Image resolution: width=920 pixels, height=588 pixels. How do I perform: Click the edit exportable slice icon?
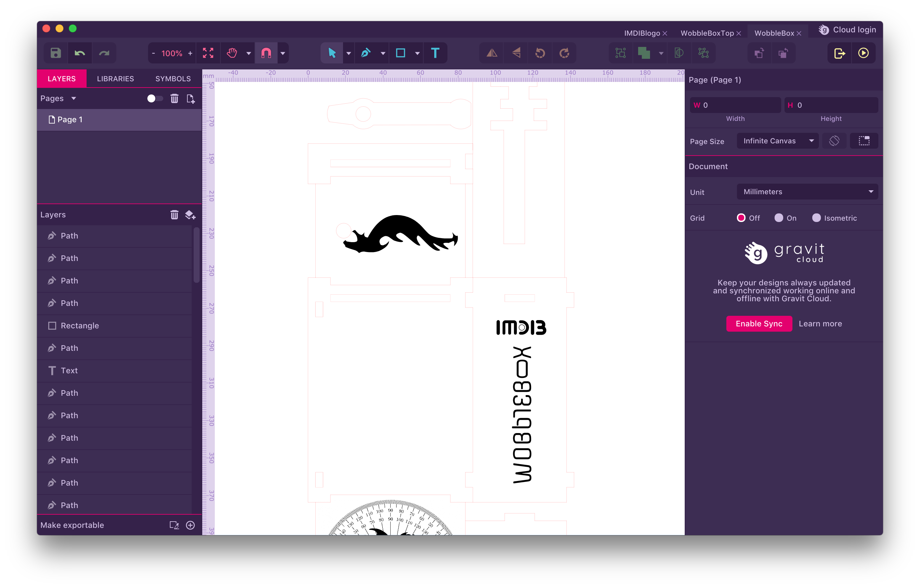click(x=174, y=525)
